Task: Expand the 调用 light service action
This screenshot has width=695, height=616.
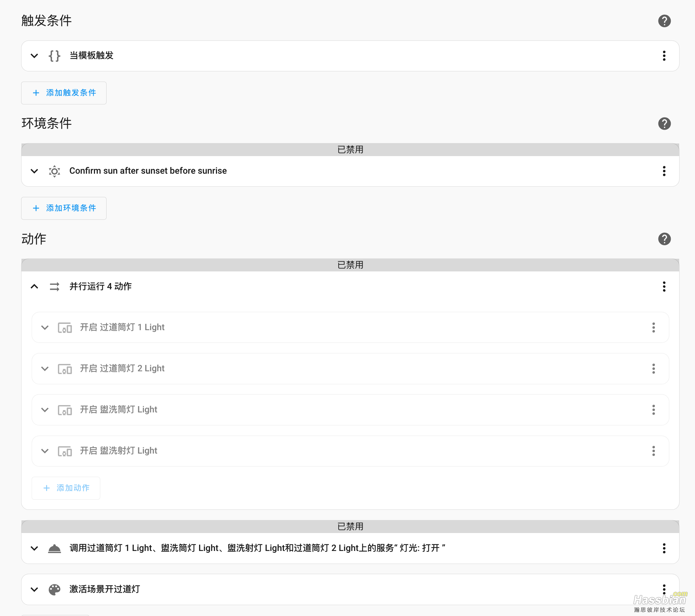Action: point(34,548)
